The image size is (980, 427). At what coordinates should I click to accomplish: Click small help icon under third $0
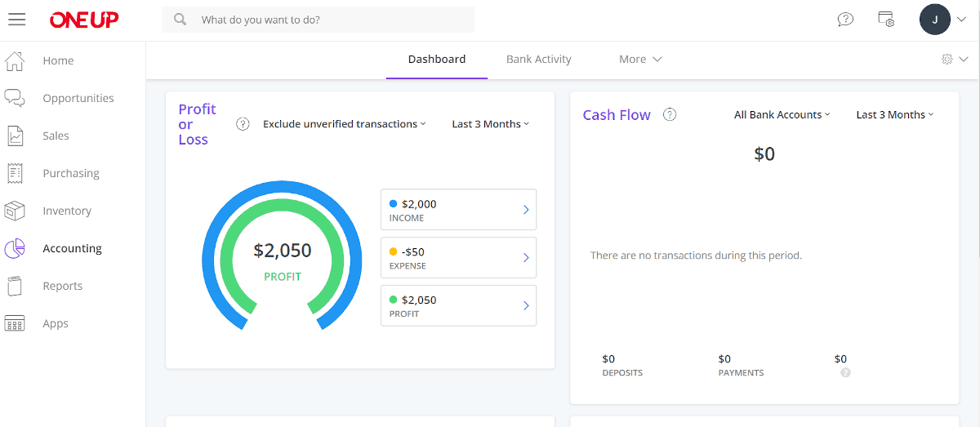click(845, 372)
